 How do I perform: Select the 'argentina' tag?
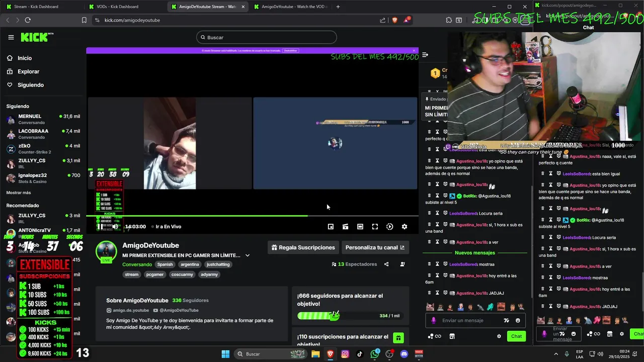click(190, 264)
